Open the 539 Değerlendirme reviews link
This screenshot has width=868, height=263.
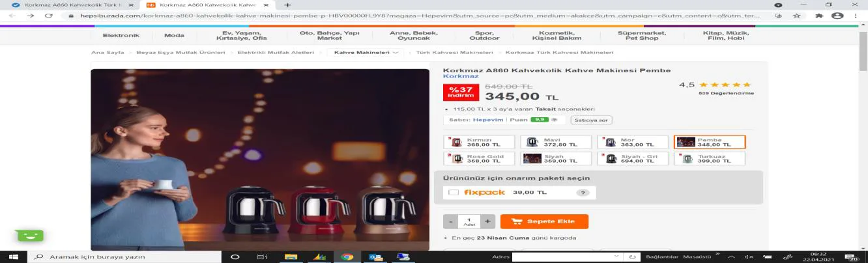click(x=726, y=93)
